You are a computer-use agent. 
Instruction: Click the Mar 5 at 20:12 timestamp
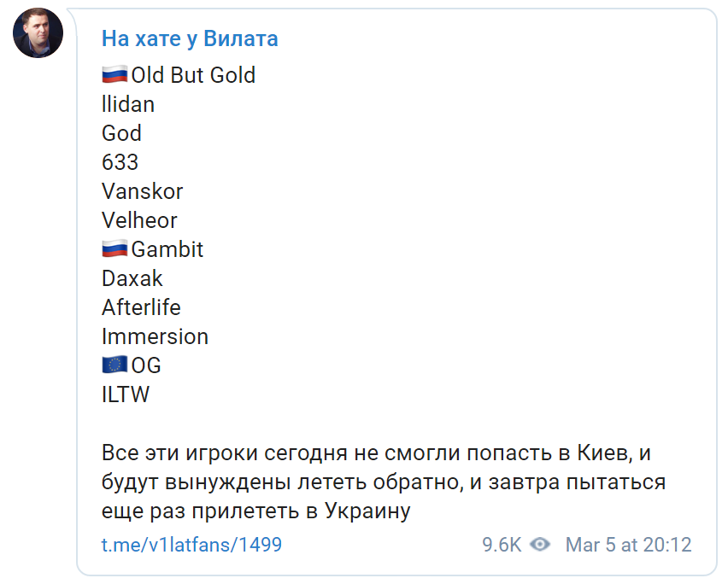629,545
